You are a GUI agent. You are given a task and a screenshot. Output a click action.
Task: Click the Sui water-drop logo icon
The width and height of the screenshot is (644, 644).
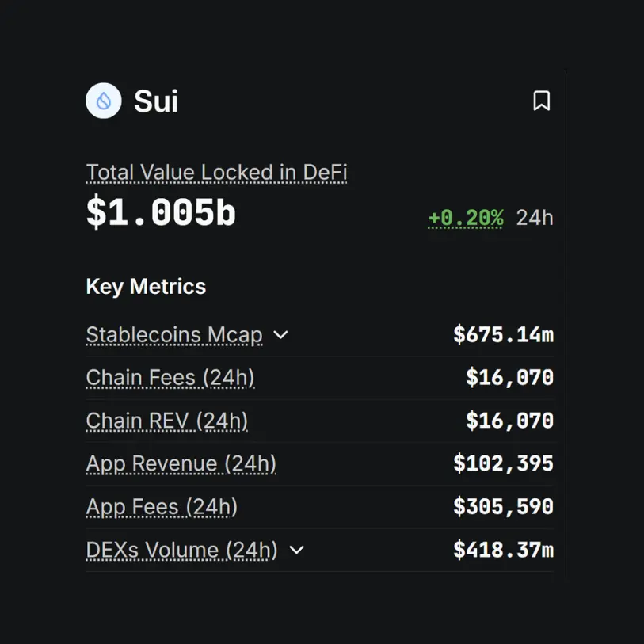coord(104,101)
